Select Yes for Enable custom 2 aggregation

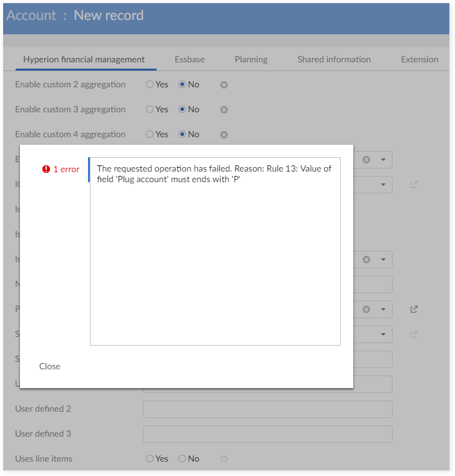coord(150,85)
